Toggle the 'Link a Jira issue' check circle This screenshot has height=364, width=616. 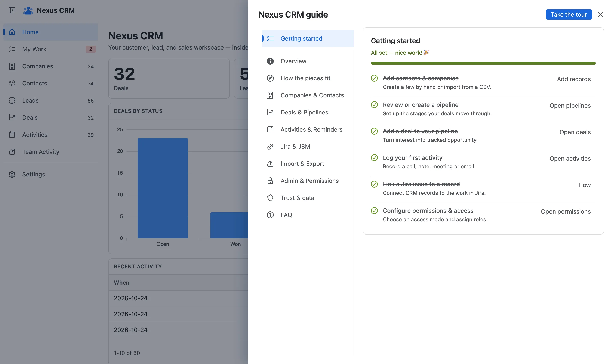tap(374, 184)
